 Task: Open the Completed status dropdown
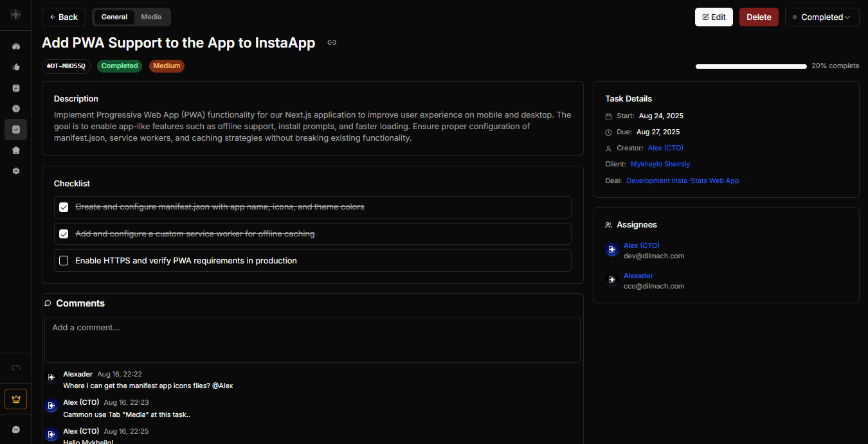[822, 17]
